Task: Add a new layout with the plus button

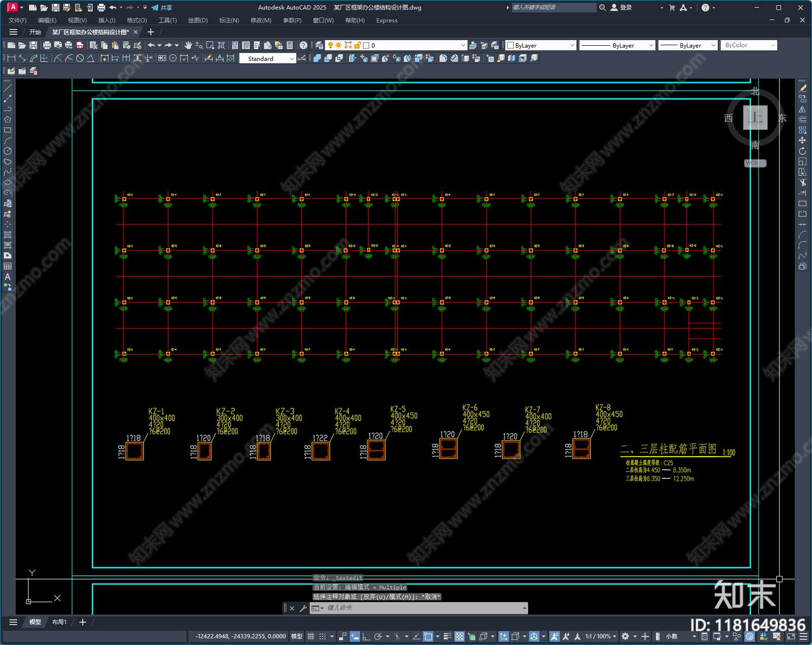Action: 83,622
